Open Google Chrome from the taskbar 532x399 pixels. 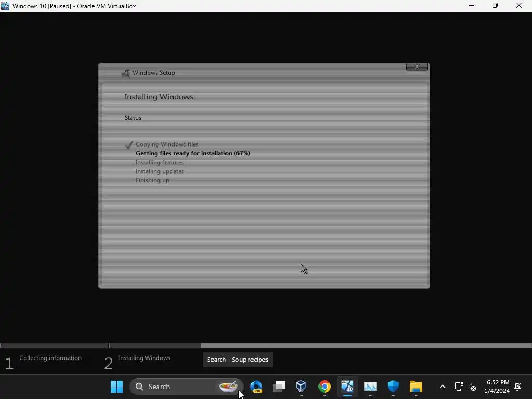[324, 387]
